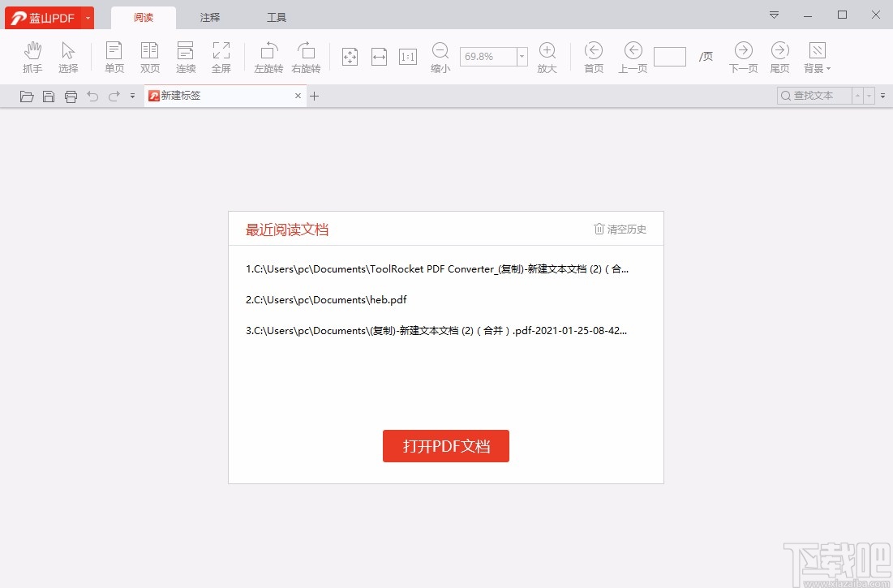Rotate the page left with 左旋转
This screenshot has width=893, height=588.
click(268, 56)
